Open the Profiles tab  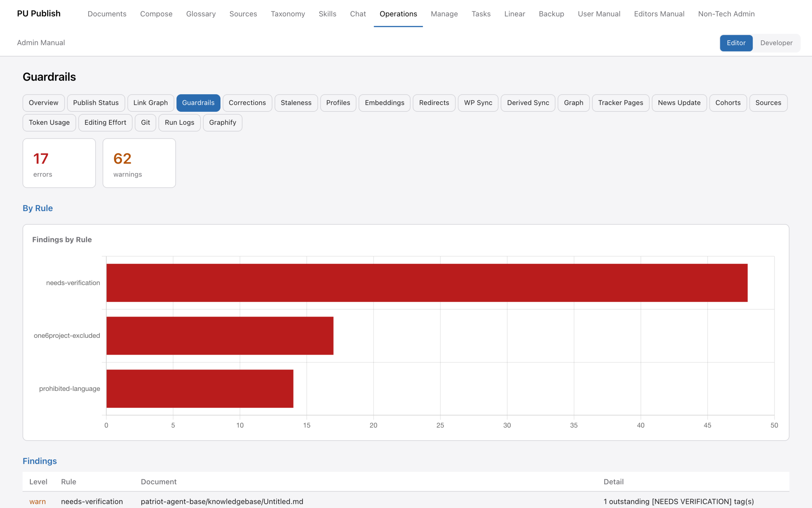338,103
